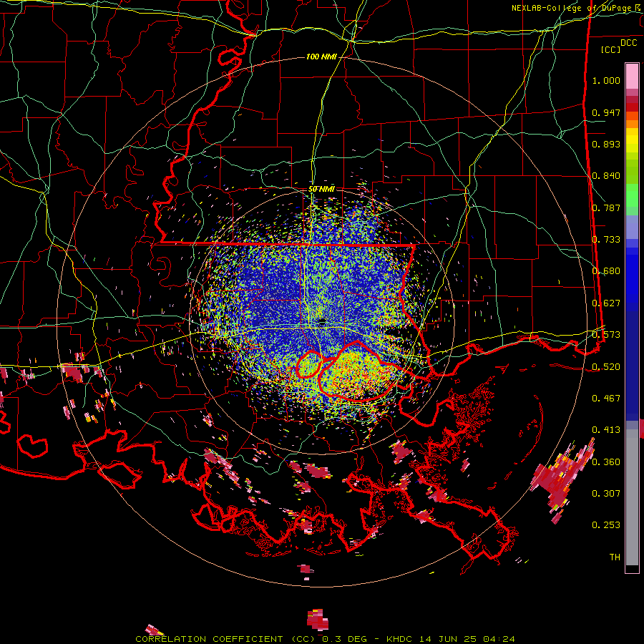Click the 0.413 scale value
This screenshot has height=644, width=644.
coord(606,430)
